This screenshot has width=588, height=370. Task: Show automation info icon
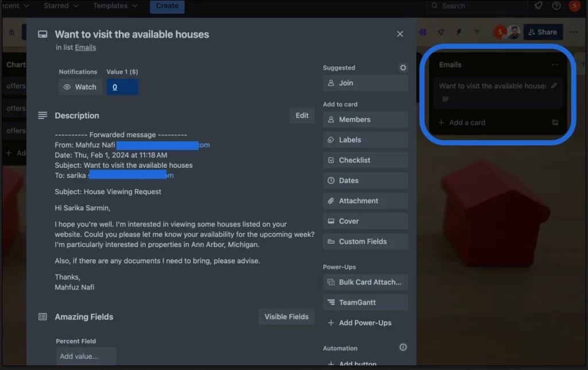point(403,348)
